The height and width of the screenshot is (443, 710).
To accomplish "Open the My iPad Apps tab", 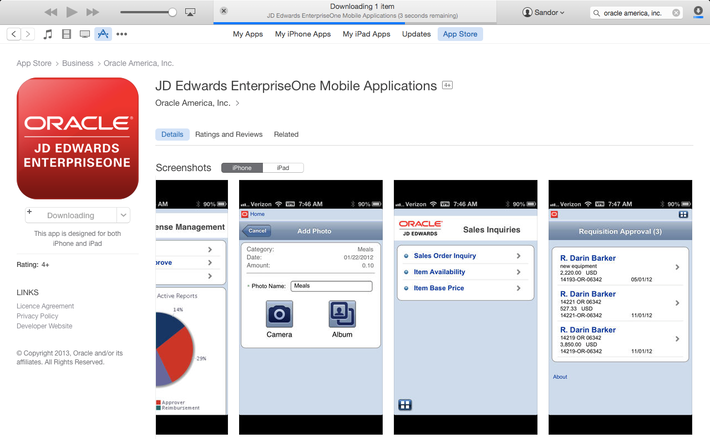I will (366, 34).
